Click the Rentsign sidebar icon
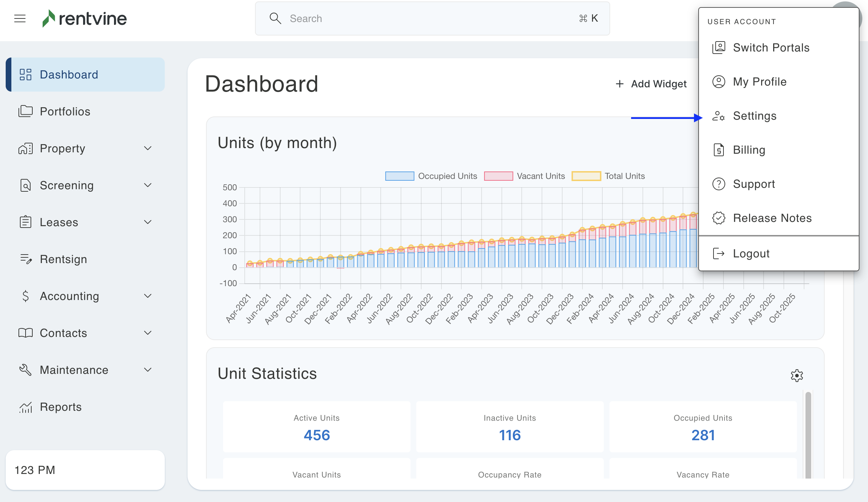 point(26,259)
